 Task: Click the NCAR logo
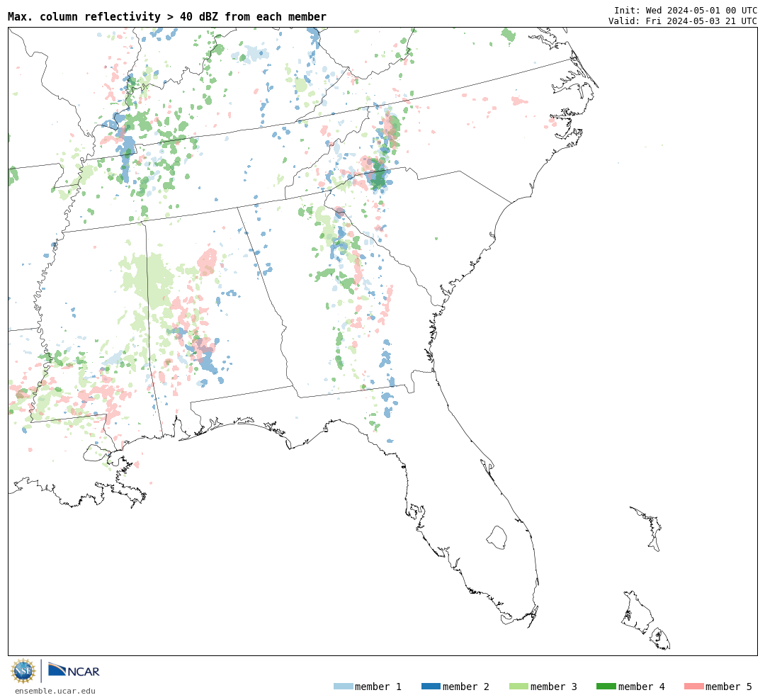(74, 670)
